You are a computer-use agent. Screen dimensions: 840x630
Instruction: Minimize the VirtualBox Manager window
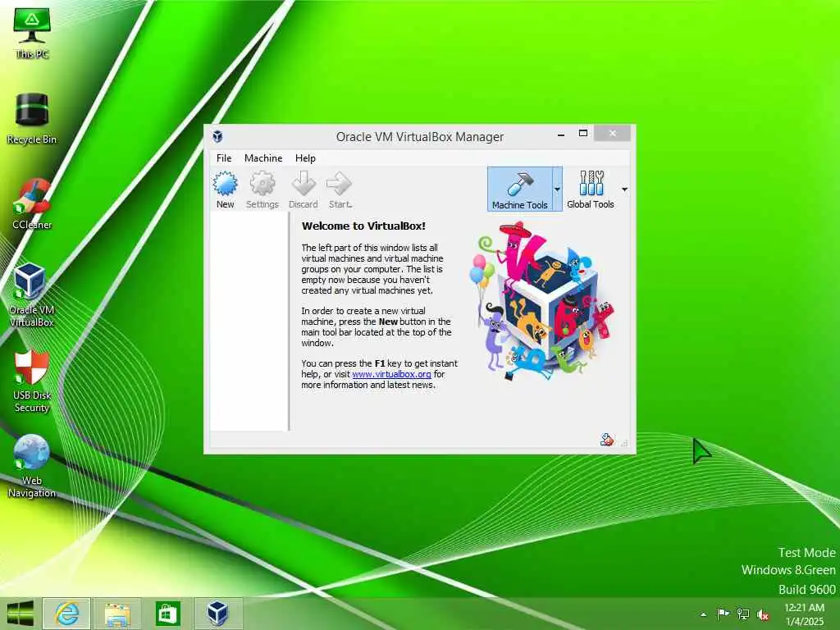(x=561, y=134)
